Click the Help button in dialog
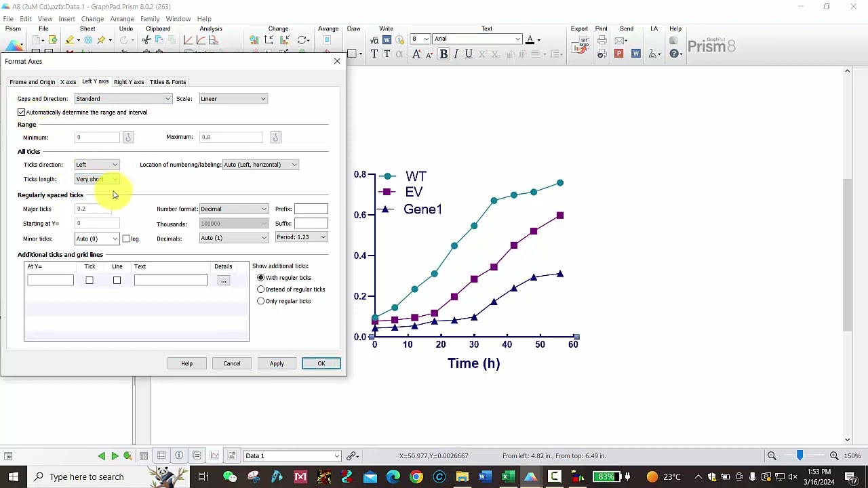 point(186,364)
